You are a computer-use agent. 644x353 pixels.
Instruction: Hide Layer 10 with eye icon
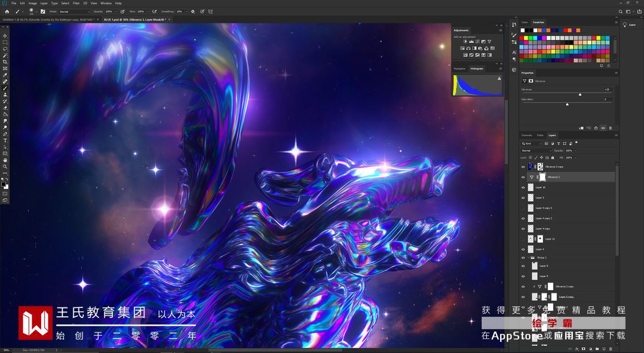pos(523,187)
